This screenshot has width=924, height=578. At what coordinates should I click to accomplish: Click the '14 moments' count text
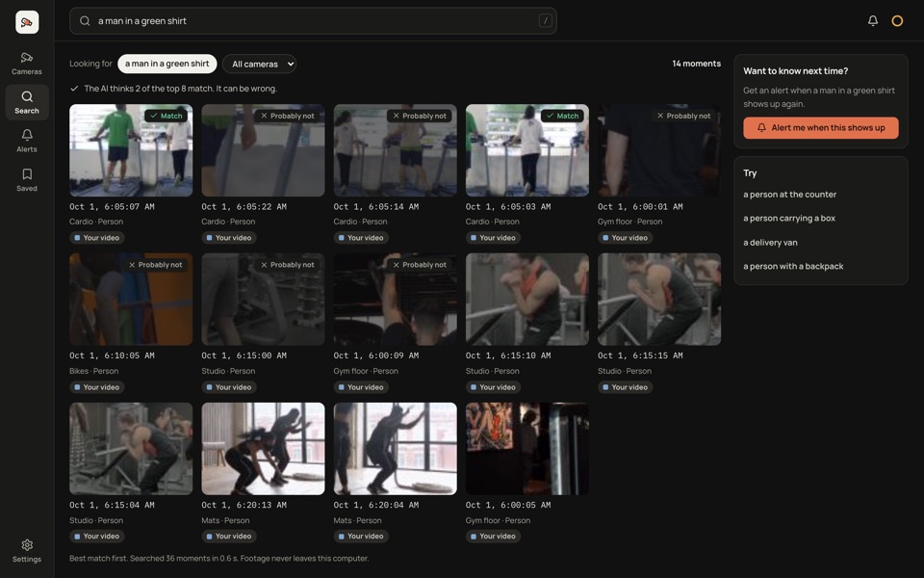(x=696, y=64)
